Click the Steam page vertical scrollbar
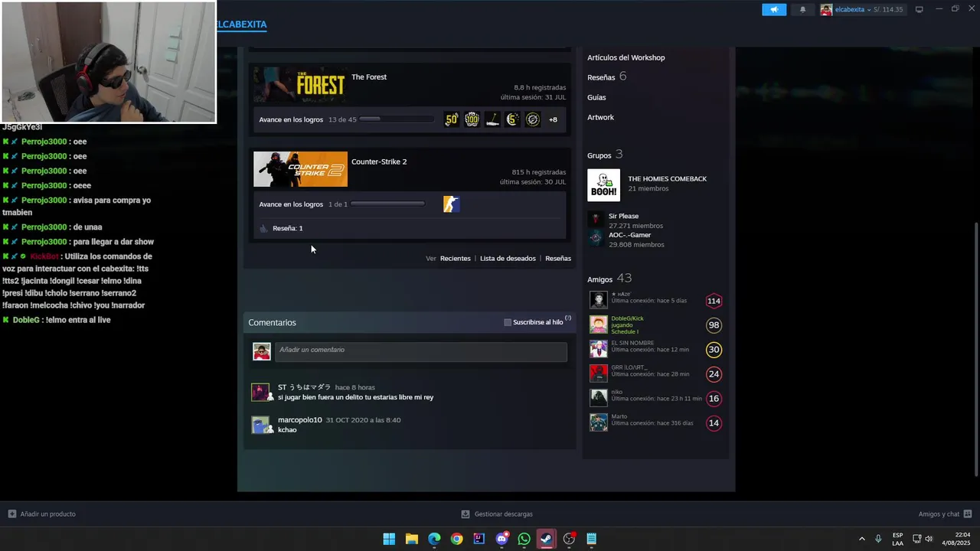The height and width of the screenshot is (551, 980). point(975,350)
